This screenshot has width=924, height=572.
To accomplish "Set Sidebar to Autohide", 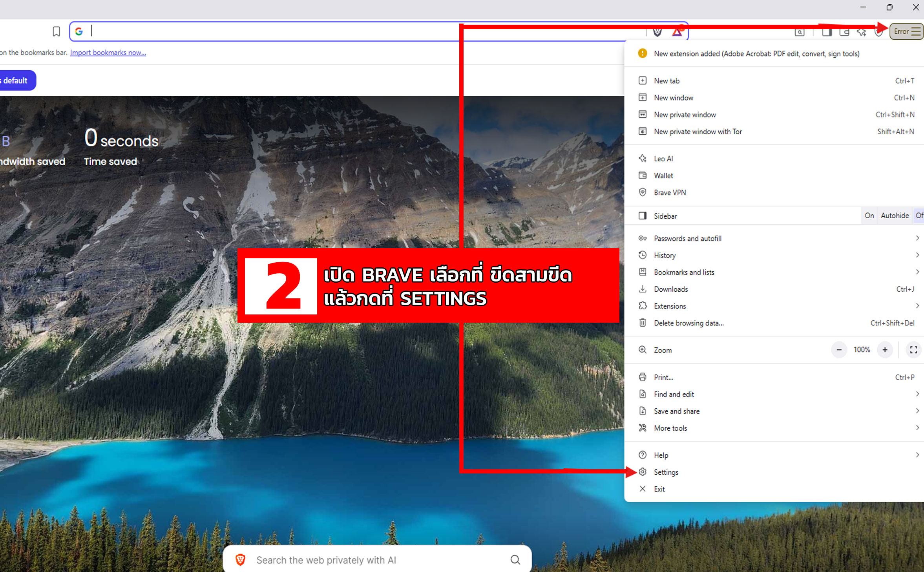I will [x=895, y=216].
